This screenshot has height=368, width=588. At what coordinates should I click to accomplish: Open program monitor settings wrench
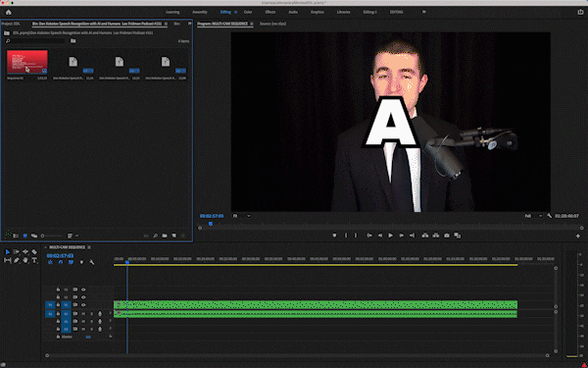click(x=550, y=216)
